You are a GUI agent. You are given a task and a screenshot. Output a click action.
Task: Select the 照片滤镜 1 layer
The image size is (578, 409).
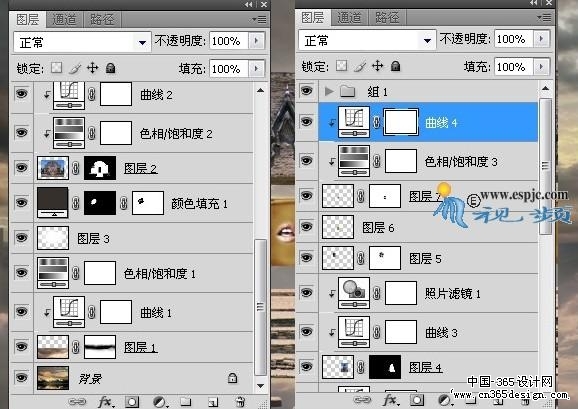pos(428,294)
